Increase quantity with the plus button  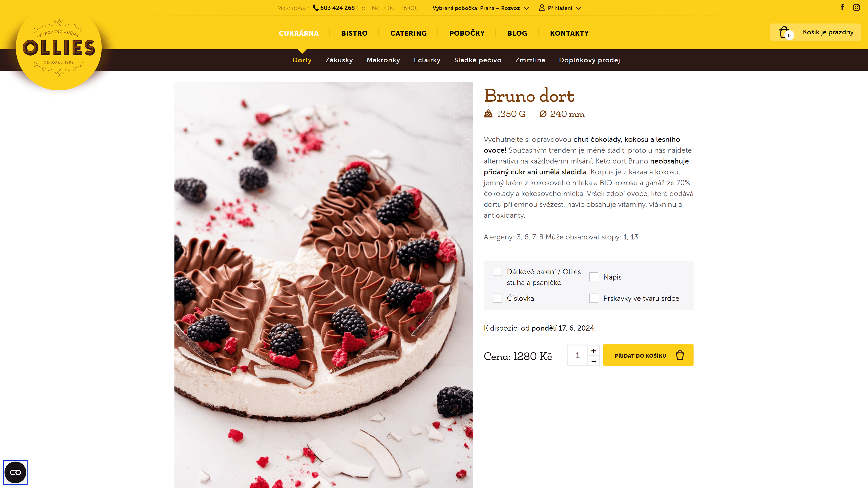pos(594,351)
